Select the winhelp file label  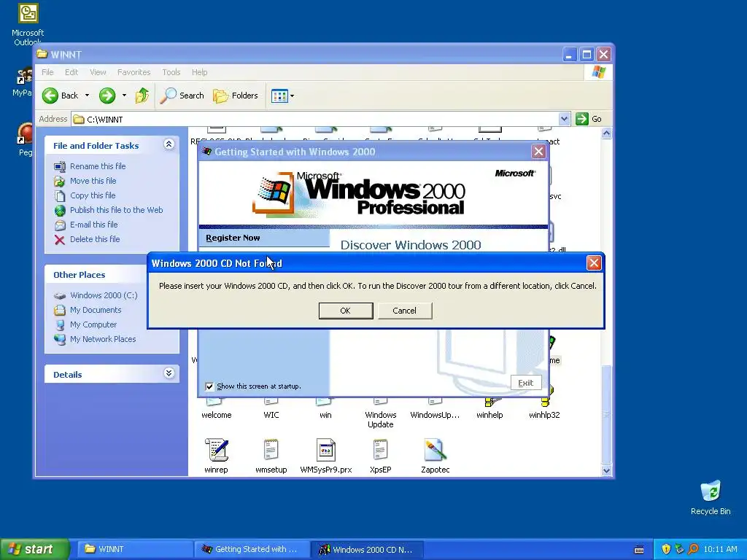coord(489,415)
